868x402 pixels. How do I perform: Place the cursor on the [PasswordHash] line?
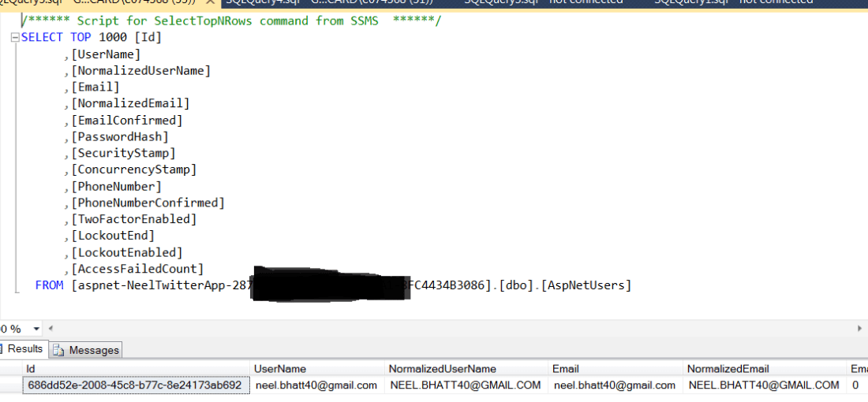click(120, 136)
